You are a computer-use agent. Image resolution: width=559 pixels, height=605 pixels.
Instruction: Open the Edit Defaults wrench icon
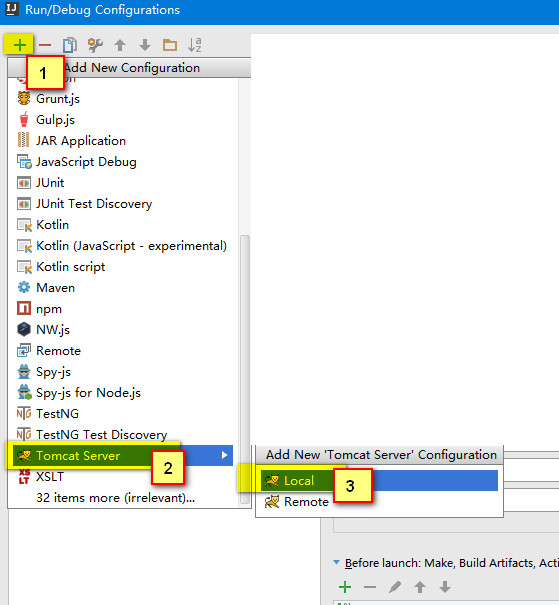[95, 45]
